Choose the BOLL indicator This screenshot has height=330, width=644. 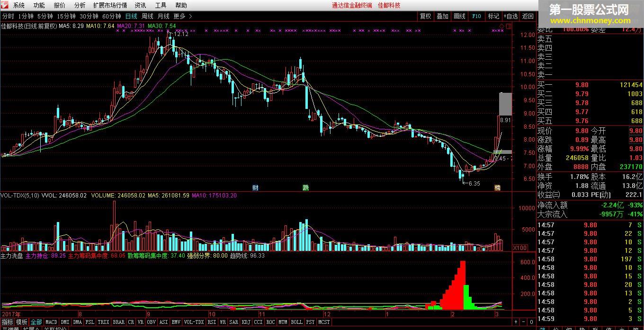click(297, 322)
